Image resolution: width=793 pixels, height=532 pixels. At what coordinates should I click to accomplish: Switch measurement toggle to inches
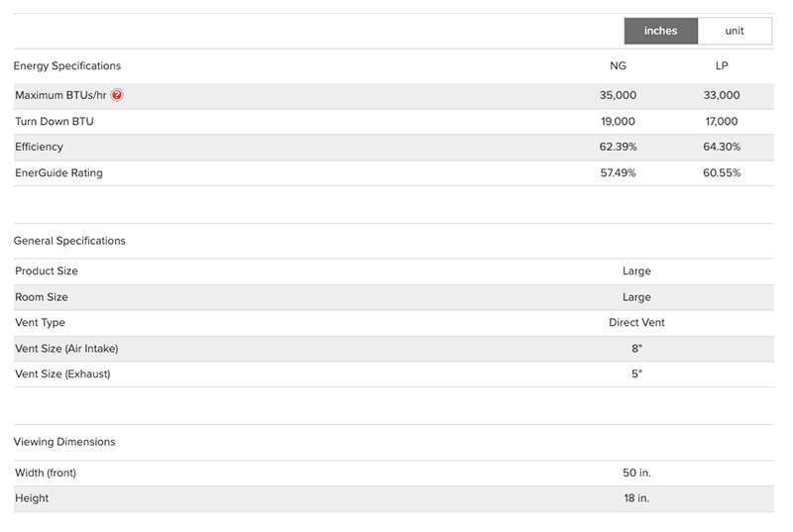(660, 31)
